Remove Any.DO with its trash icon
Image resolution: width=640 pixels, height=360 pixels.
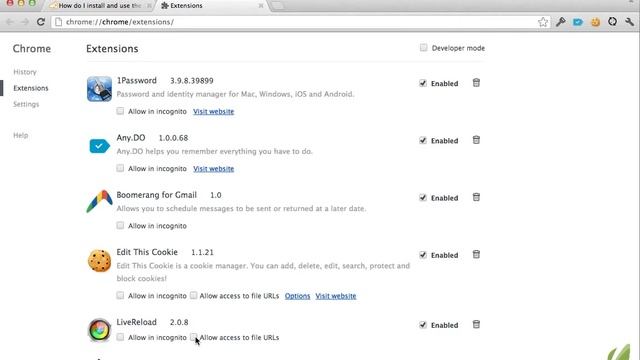(x=476, y=140)
